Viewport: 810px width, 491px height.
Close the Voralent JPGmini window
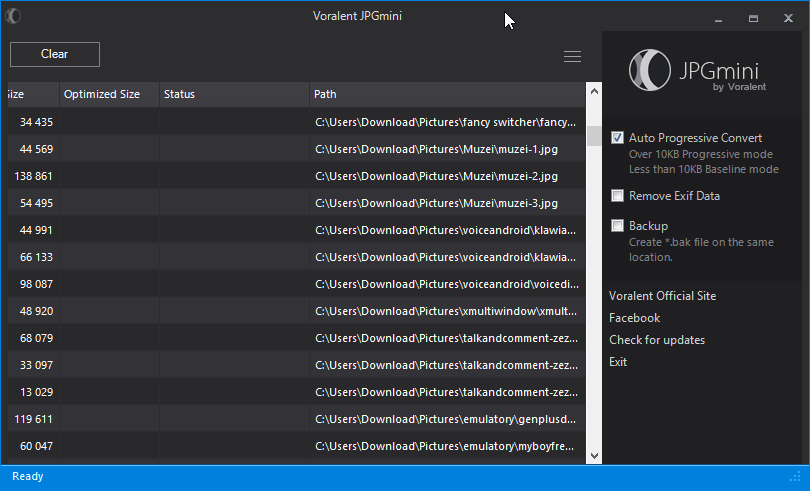point(788,19)
